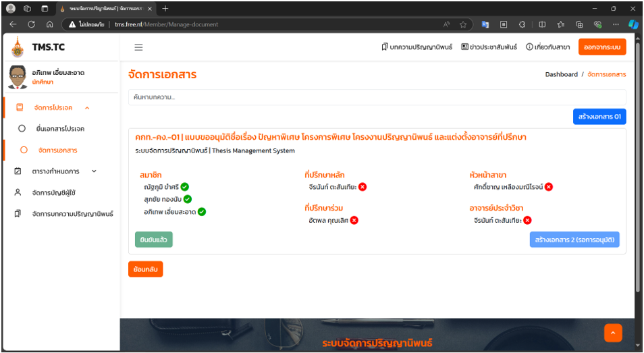The height and width of the screenshot is (353, 644).
Task: Click the favorites star in address bar
Action: [463, 24]
